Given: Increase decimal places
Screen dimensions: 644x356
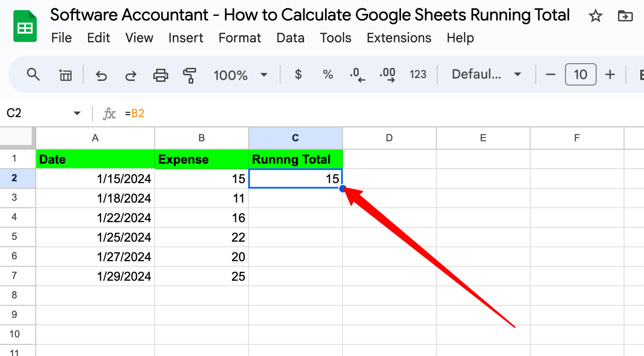Looking at the screenshot, I should click(387, 74).
